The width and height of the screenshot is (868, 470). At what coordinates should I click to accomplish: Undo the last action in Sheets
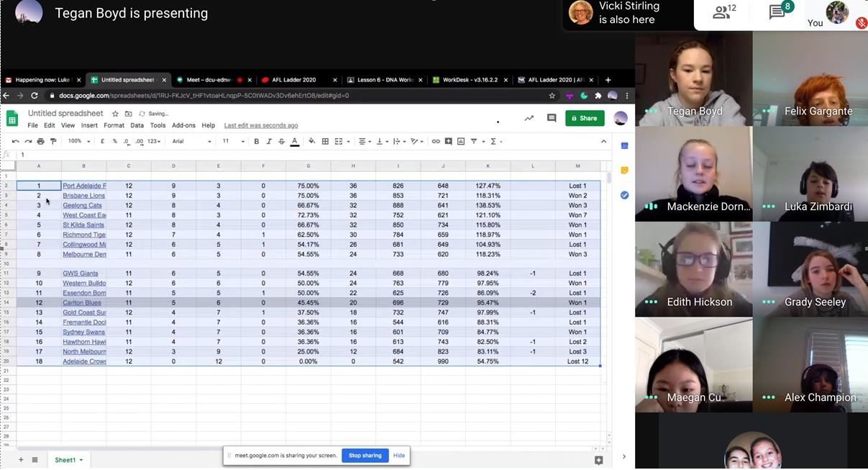tap(16, 141)
